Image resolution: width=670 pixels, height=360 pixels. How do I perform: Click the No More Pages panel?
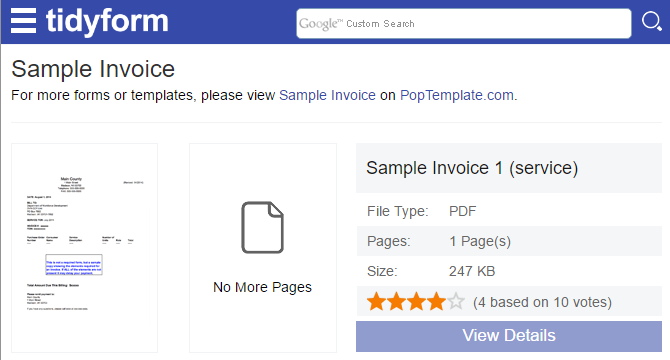[x=263, y=248]
